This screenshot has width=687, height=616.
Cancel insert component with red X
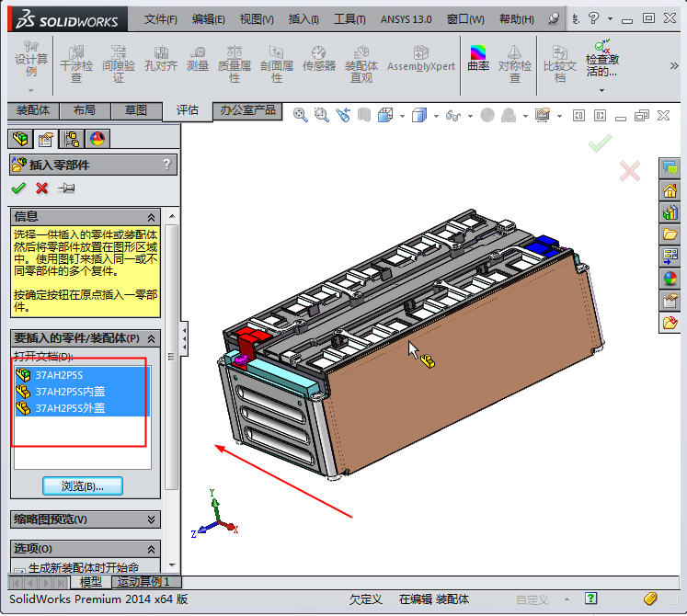click(x=41, y=188)
